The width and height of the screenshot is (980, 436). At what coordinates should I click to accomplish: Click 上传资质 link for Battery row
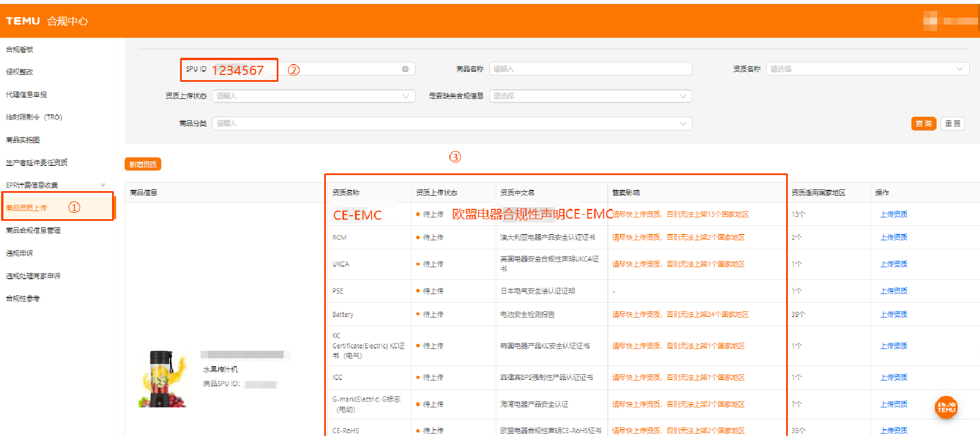894,315
